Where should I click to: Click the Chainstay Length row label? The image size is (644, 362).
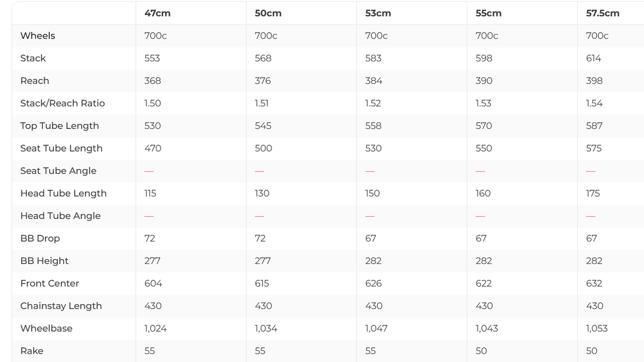(61, 306)
